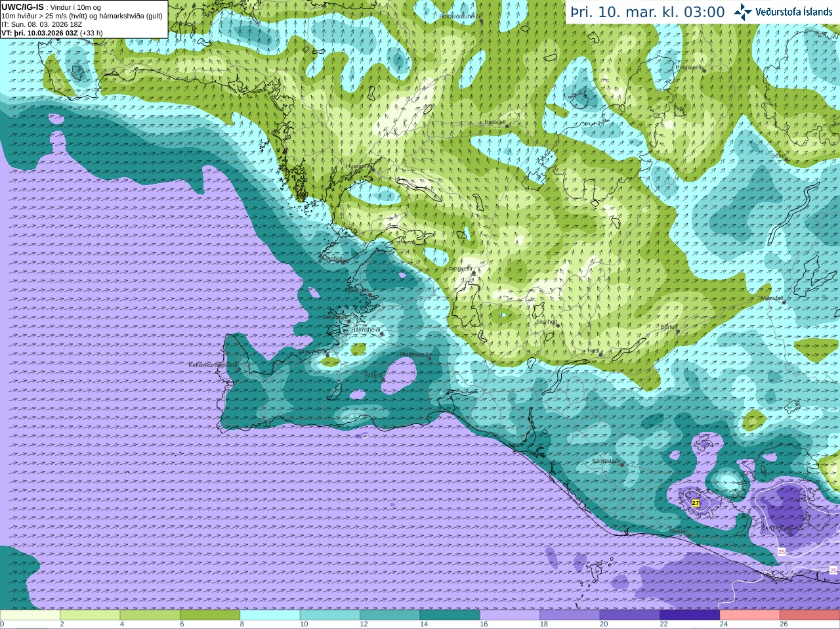Click the 10m hviður > 25 m/s description line
The width and height of the screenshot is (840, 629).
[82, 16]
